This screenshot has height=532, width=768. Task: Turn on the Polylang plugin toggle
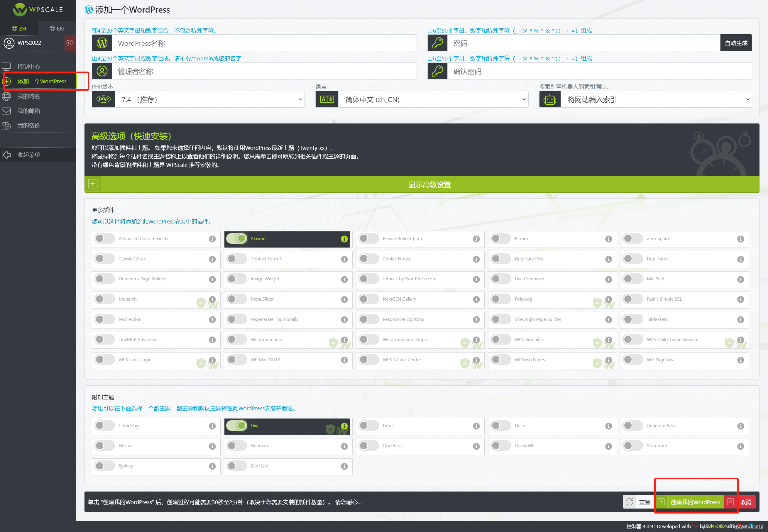click(x=501, y=299)
